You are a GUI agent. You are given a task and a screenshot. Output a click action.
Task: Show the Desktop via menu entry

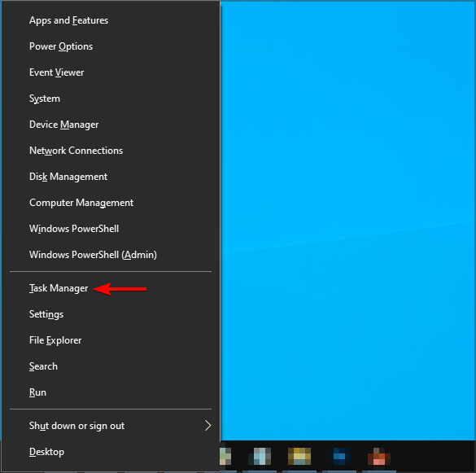(111, 452)
